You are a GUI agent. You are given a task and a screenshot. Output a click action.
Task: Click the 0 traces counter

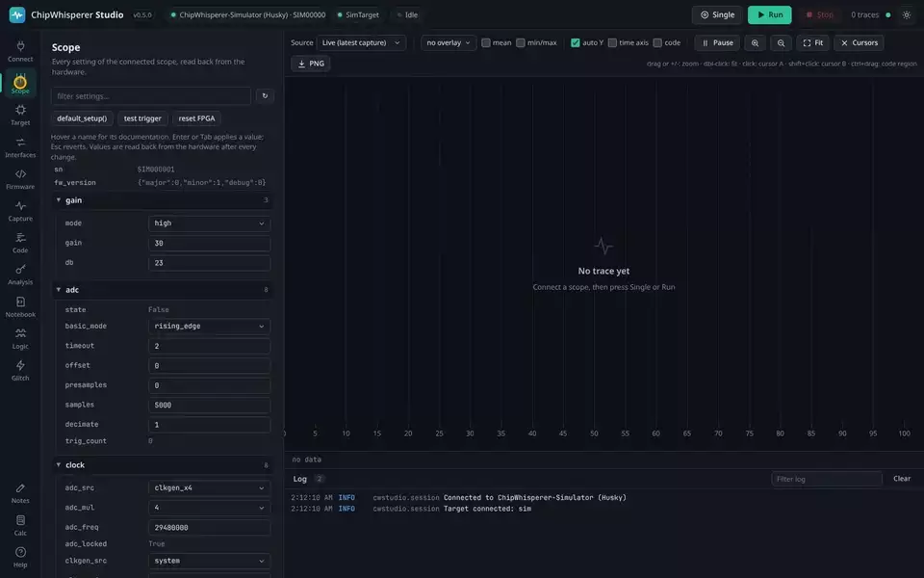point(864,14)
